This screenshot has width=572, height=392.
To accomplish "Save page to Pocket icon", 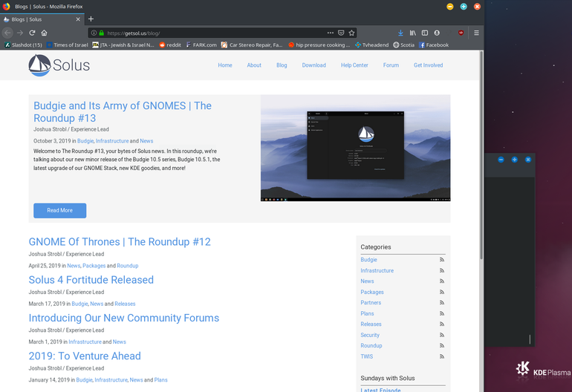I will coord(341,33).
